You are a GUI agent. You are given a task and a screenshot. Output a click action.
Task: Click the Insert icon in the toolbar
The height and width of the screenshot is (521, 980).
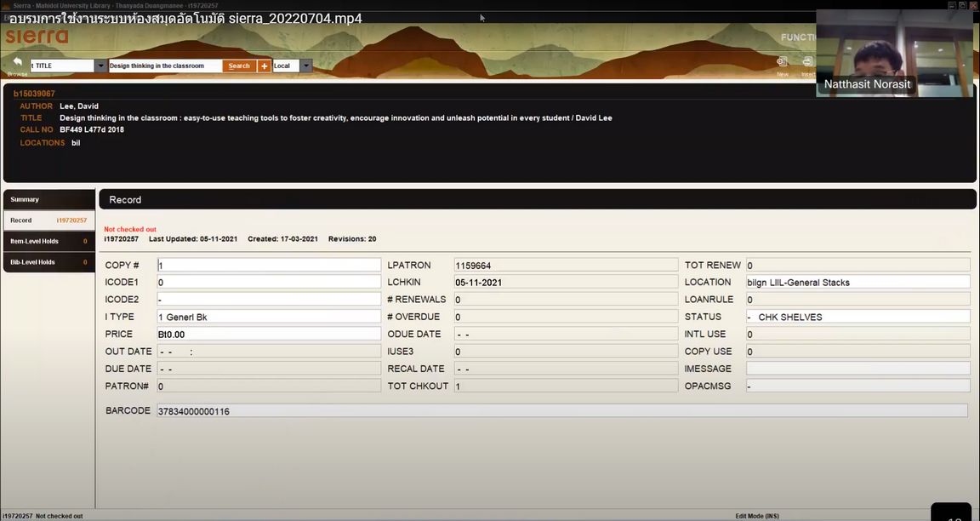807,62
